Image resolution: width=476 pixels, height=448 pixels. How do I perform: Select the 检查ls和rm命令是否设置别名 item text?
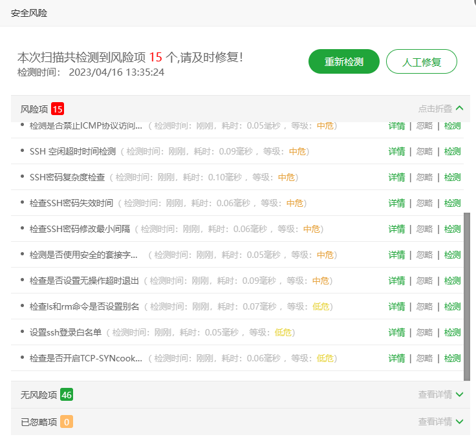click(x=84, y=306)
